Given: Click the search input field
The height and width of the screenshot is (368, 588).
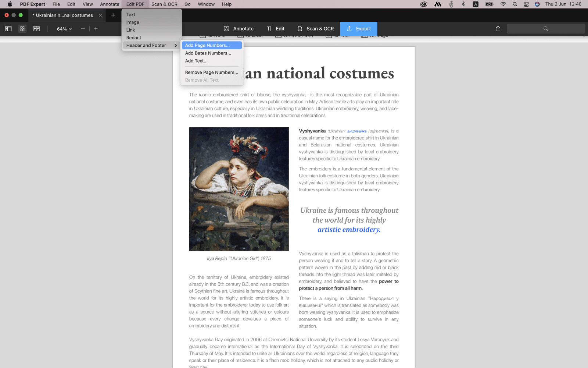Looking at the screenshot, I should (x=546, y=29).
